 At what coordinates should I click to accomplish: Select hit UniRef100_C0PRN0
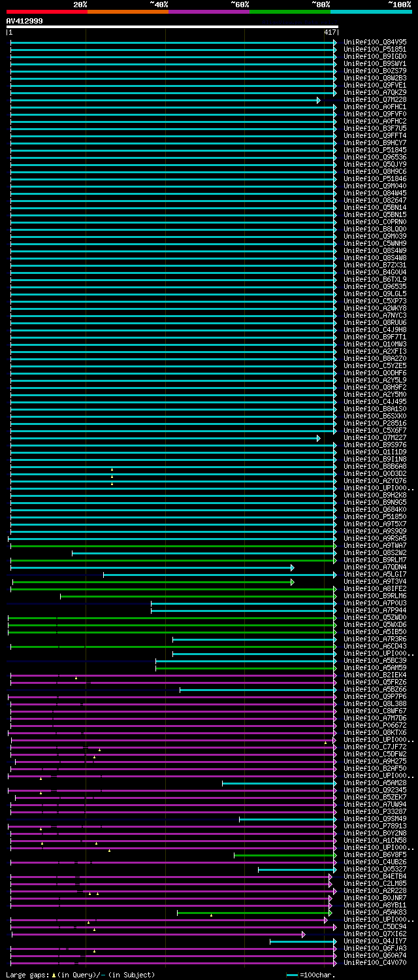[374, 222]
